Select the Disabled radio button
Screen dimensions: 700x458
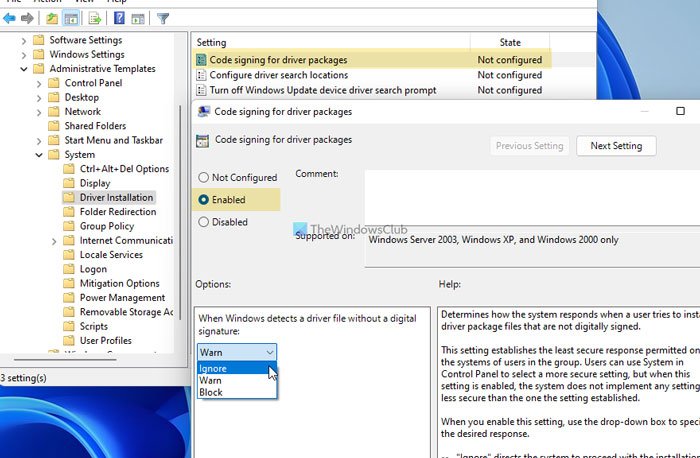click(204, 221)
